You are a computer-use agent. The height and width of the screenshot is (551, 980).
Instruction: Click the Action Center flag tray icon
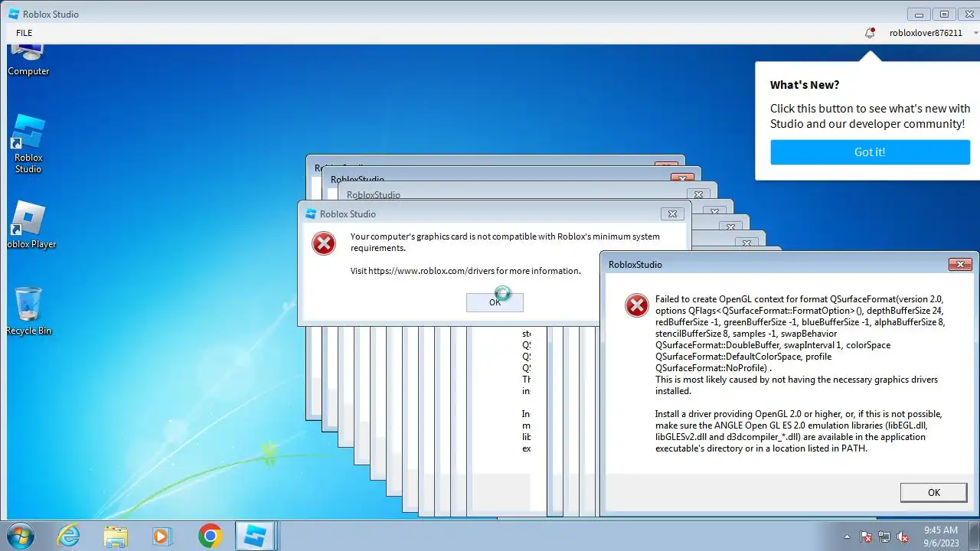point(866,536)
